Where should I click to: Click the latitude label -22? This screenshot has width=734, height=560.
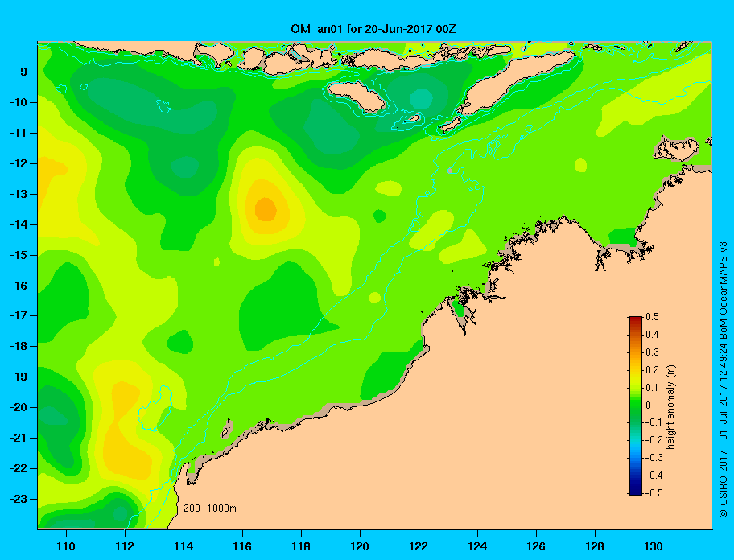point(18,468)
